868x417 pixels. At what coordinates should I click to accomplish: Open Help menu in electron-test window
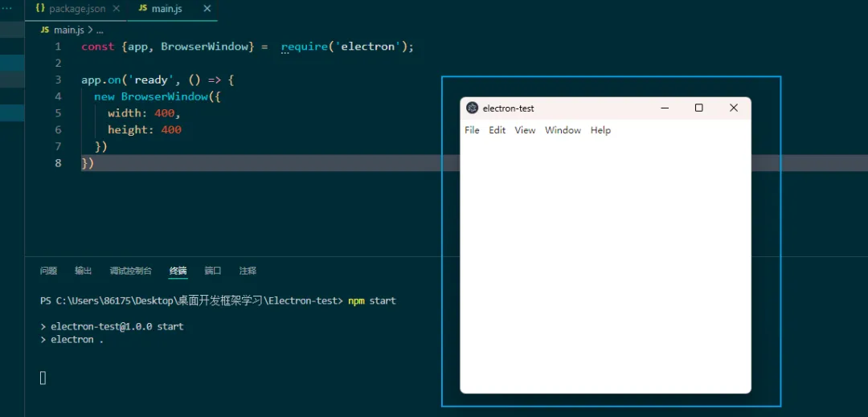click(600, 130)
